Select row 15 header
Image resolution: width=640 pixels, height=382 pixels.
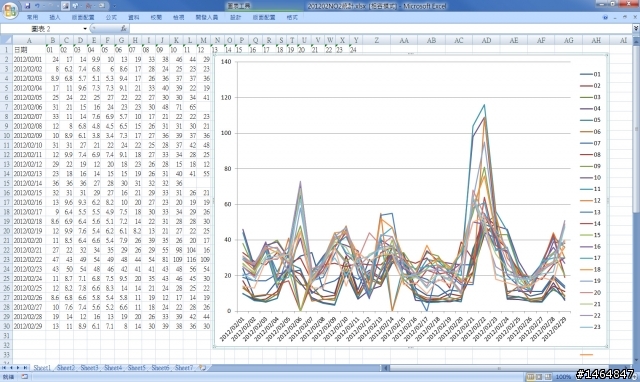tap(6, 183)
